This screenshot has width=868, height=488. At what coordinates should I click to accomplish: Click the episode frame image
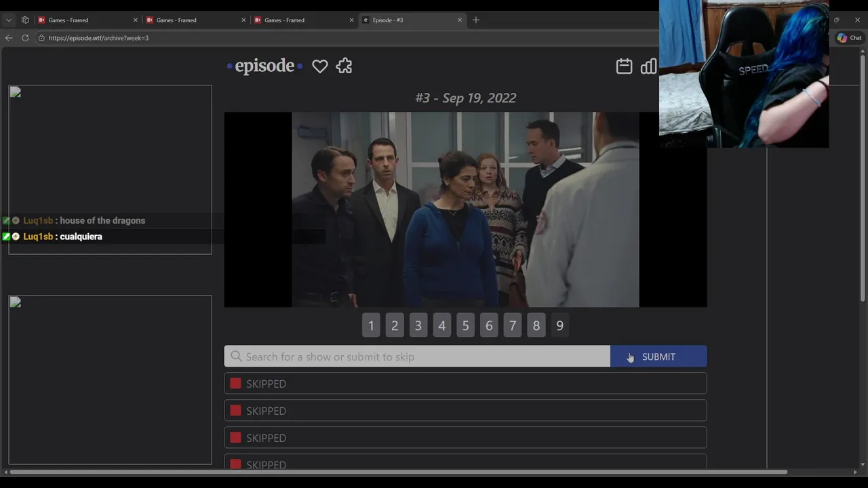coord(465,209)
